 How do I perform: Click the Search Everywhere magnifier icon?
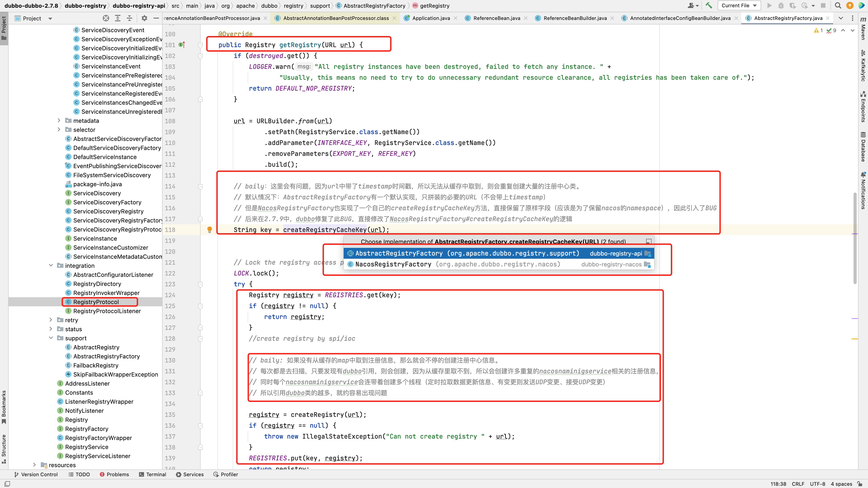pyautogui.click(x=838, y=5)
